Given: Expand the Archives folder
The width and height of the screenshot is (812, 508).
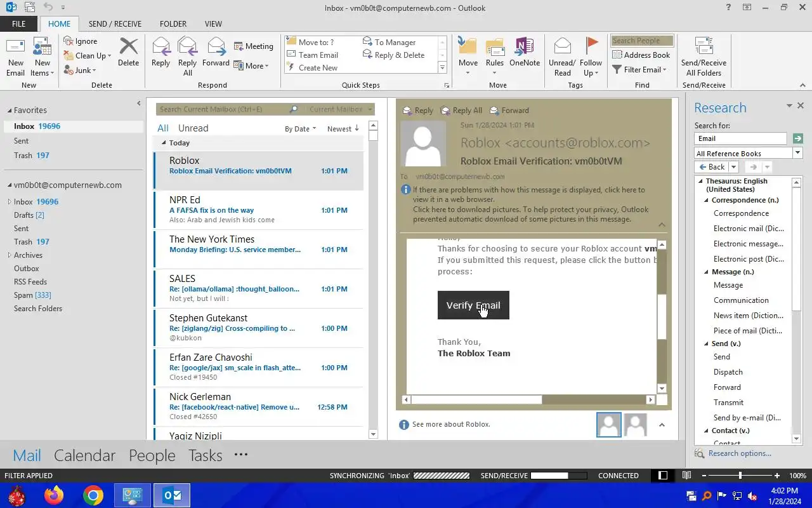Looking at the screenshot, I should (x=10, y=255).
